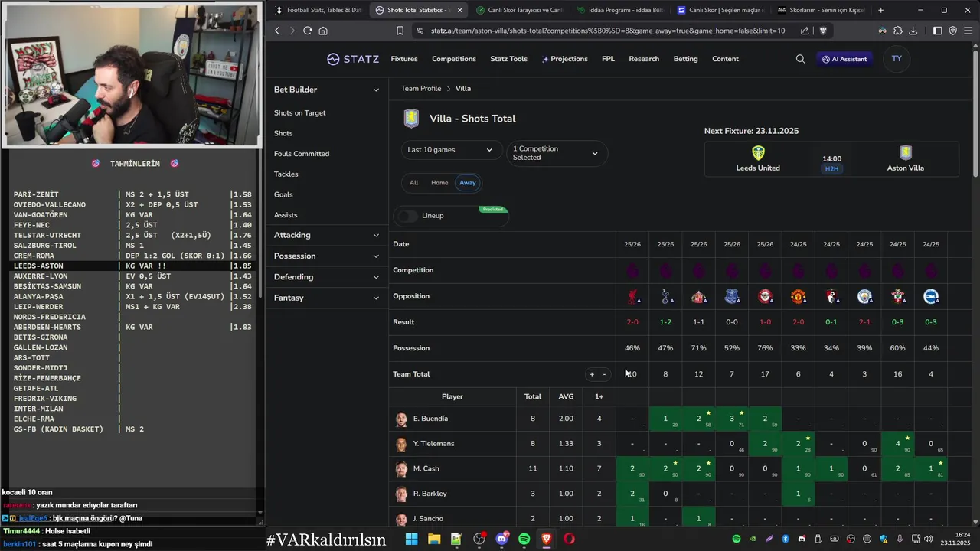Select the Home games filter
Image resolution: width=980 pixels, height=551 pixels.
pyautogui.click(x=439, y=182)
